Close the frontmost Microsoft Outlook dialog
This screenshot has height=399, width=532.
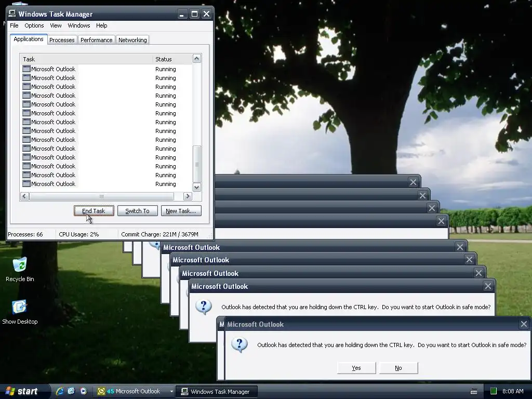tap(524, 324)
